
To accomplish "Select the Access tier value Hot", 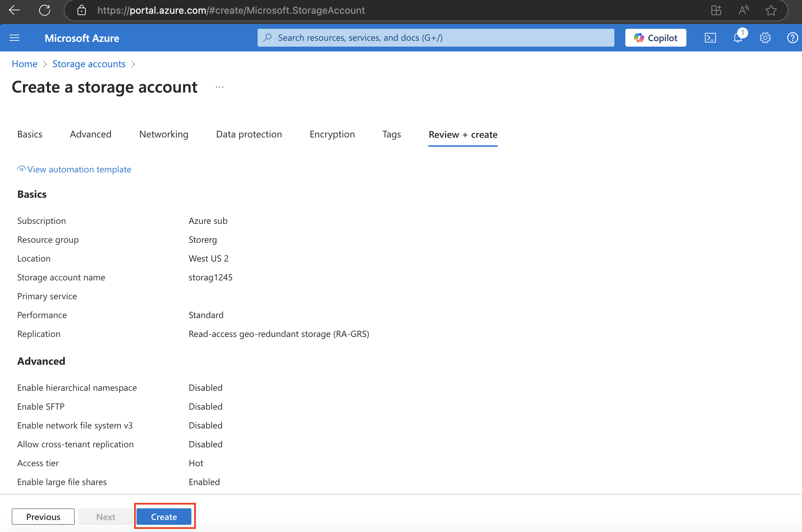I will 196,463.
